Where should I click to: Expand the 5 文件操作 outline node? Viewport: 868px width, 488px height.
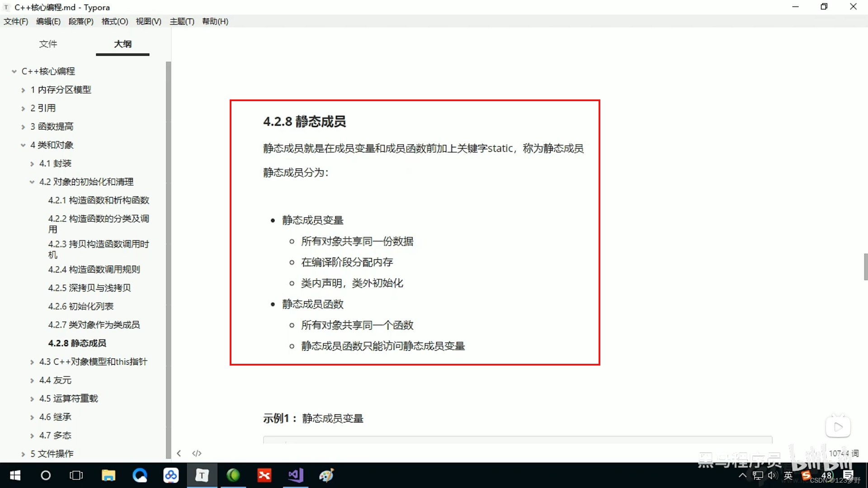(23, 454)
